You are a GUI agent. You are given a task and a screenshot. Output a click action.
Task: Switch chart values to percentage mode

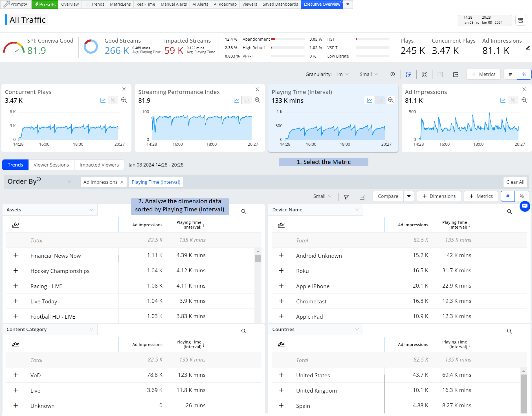tap(524, 74)
